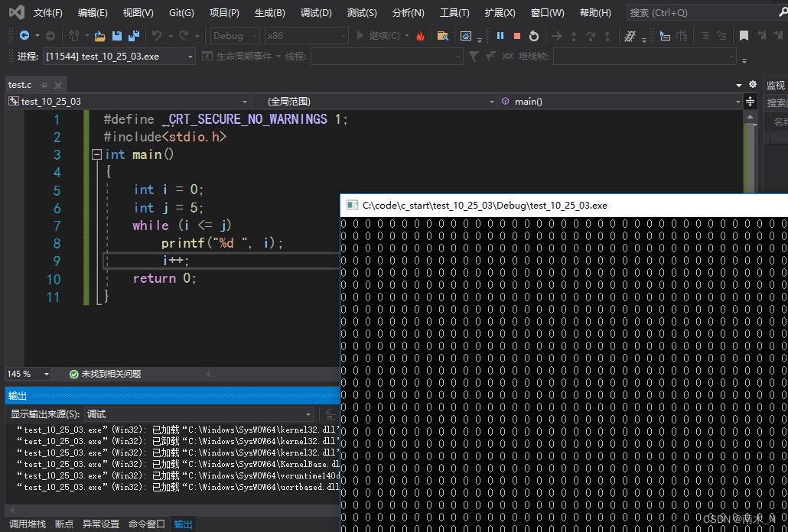Open the stack frame (堆栈帧) dropdown

pos(645,57)
